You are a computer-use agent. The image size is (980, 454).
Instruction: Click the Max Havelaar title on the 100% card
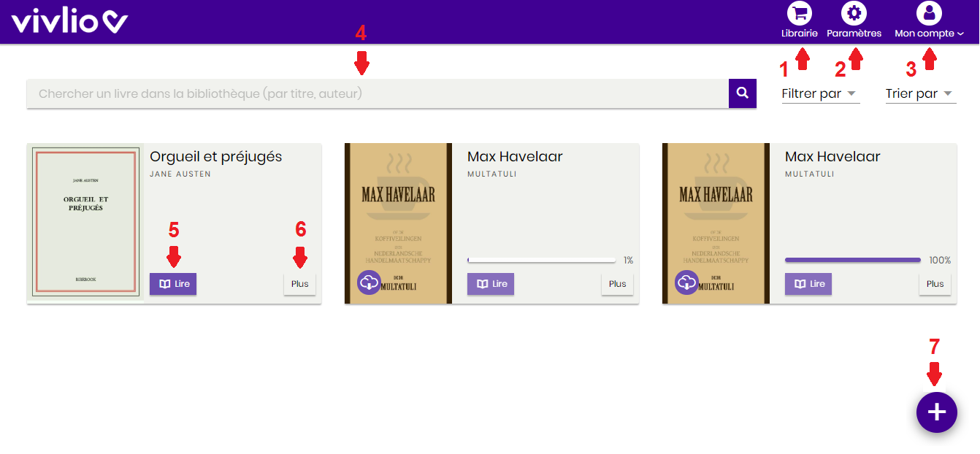click(x=832, y=157)
